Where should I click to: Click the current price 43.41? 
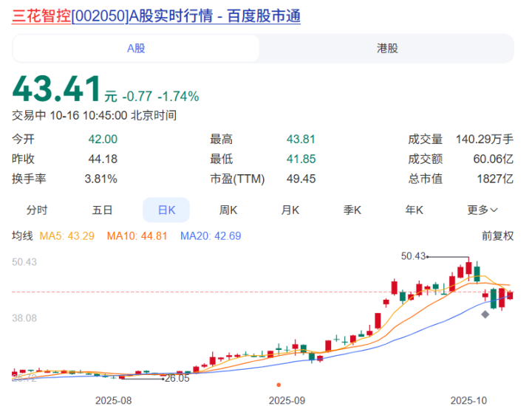57,89
